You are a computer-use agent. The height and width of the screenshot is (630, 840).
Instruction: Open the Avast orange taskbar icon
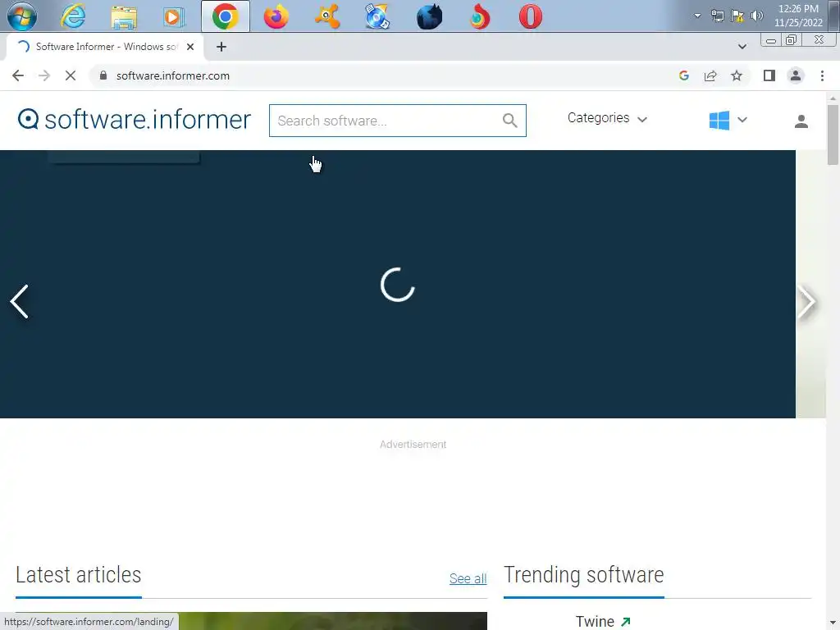coord(326,16)
